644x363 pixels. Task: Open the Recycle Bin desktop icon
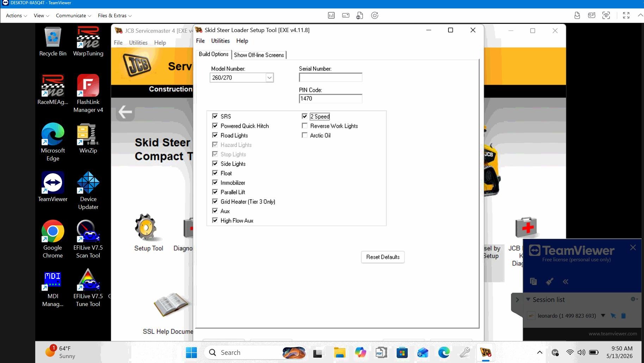click(x=53, y=42)
